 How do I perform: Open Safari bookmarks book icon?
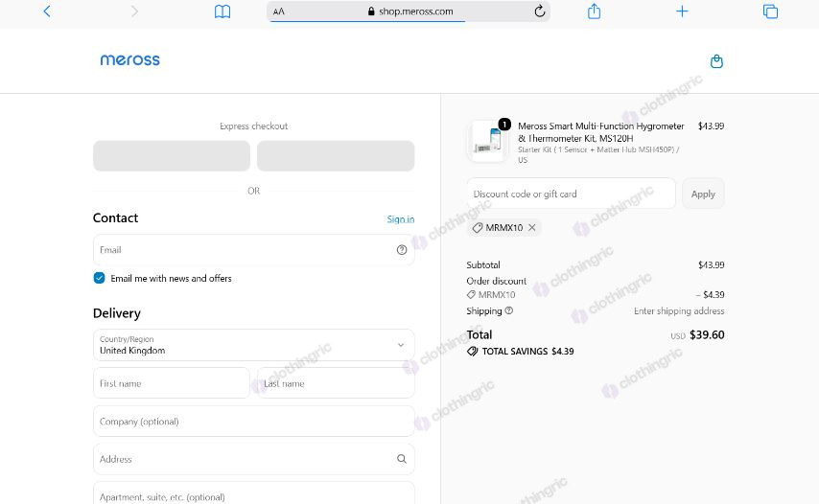(222, 11)
